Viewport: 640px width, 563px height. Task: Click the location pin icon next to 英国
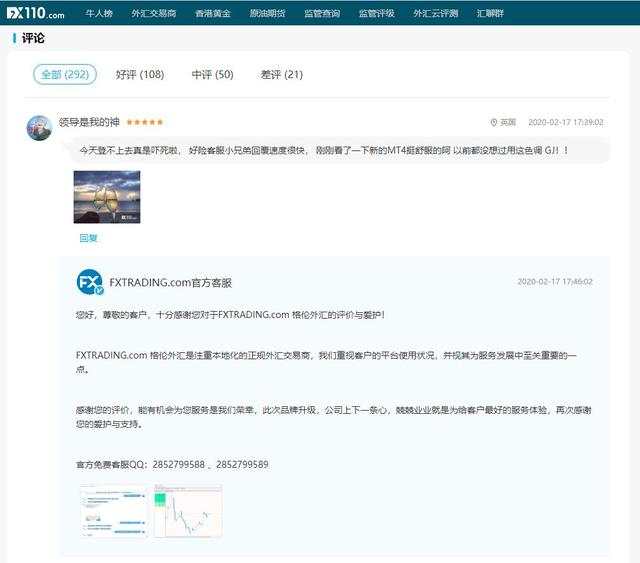tap(493, 122)
